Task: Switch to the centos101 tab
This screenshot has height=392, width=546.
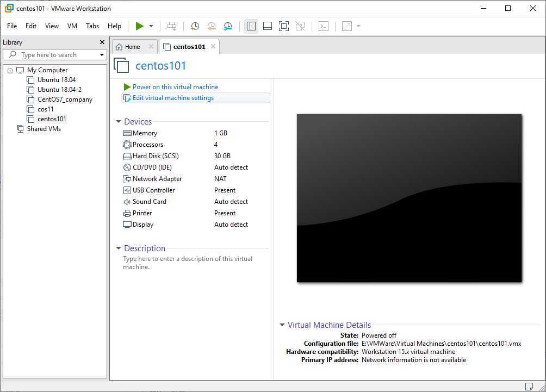Action: tap(189, 47)
